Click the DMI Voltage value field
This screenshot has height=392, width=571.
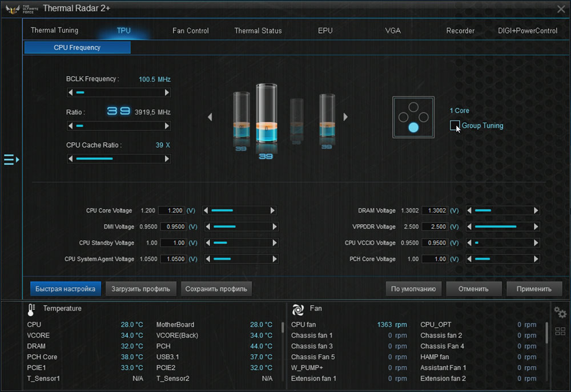tap(174, 227)
